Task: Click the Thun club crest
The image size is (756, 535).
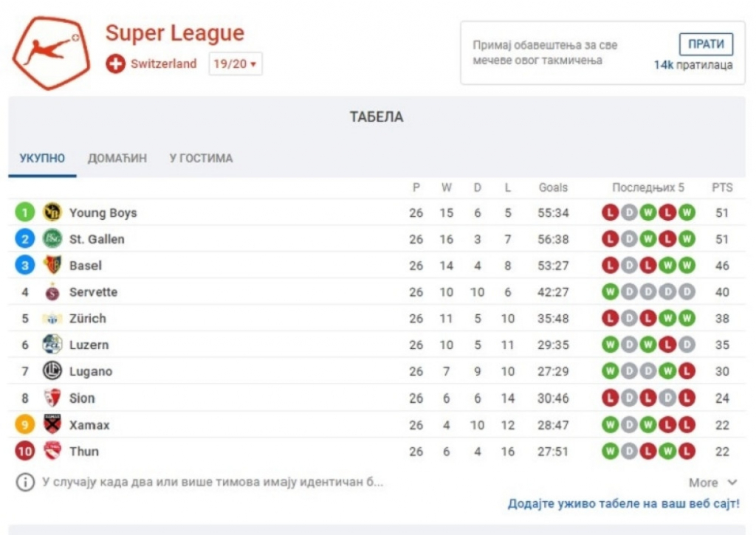Action: [x=52, y=451]
